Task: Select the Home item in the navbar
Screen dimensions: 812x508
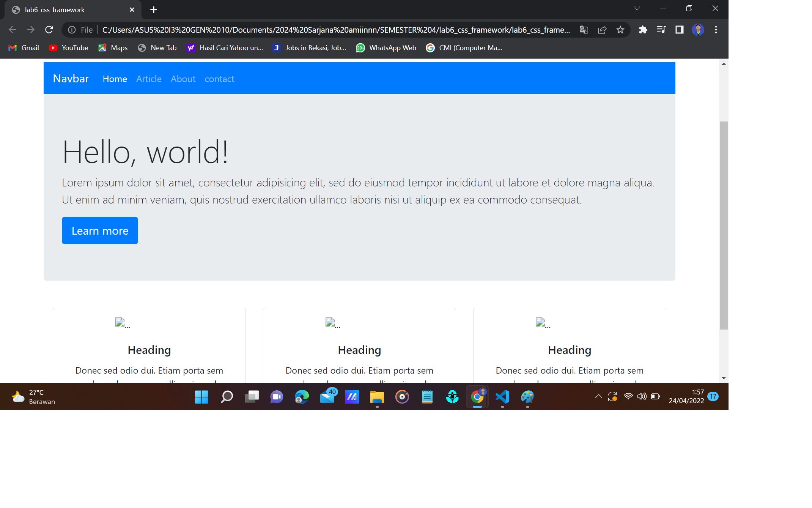Action: [x=115, y=79]
